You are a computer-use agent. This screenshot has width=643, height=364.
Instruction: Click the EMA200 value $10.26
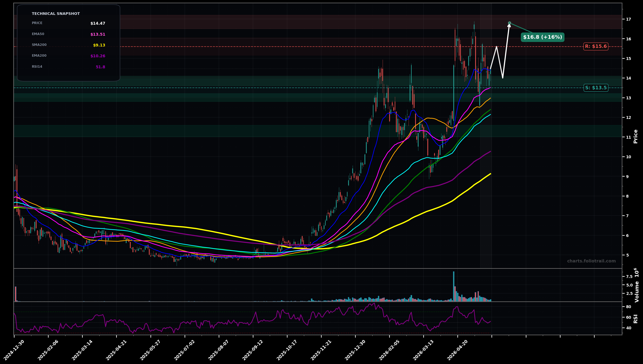tap(98, 56)
